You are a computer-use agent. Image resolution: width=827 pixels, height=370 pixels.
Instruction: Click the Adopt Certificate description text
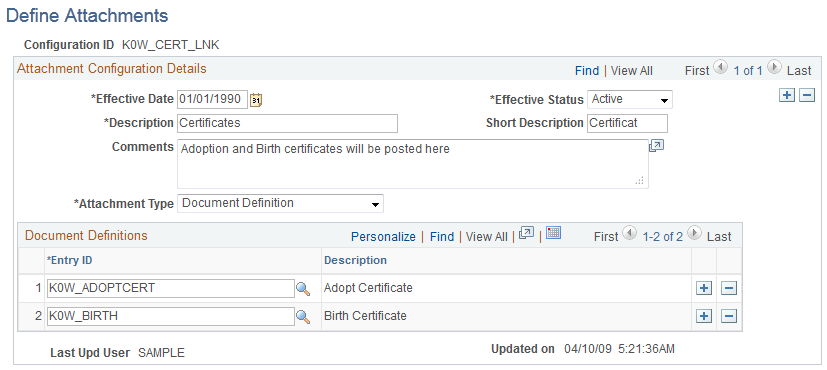point(368,288)
